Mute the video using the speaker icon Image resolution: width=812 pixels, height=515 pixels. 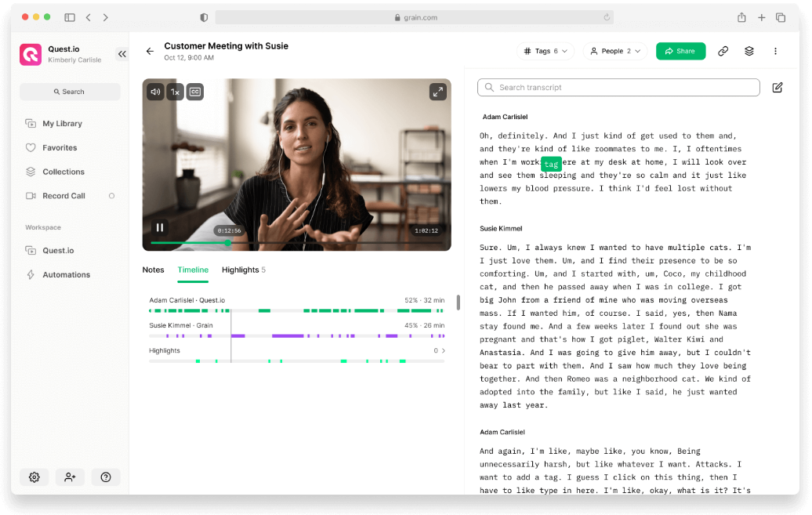point(155,92)
